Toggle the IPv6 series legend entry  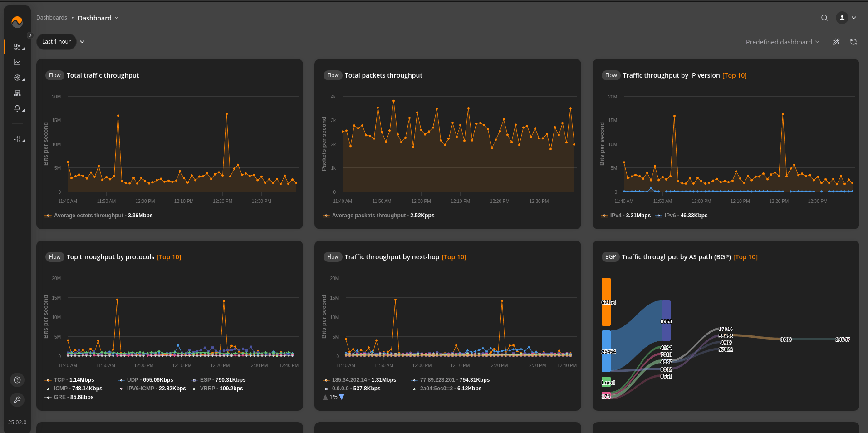[x=682, y=216]
